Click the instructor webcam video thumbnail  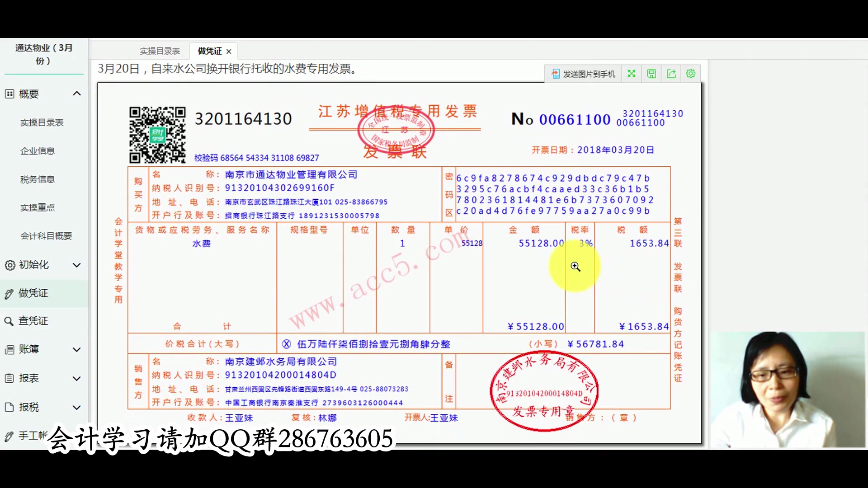pos(788,390)
